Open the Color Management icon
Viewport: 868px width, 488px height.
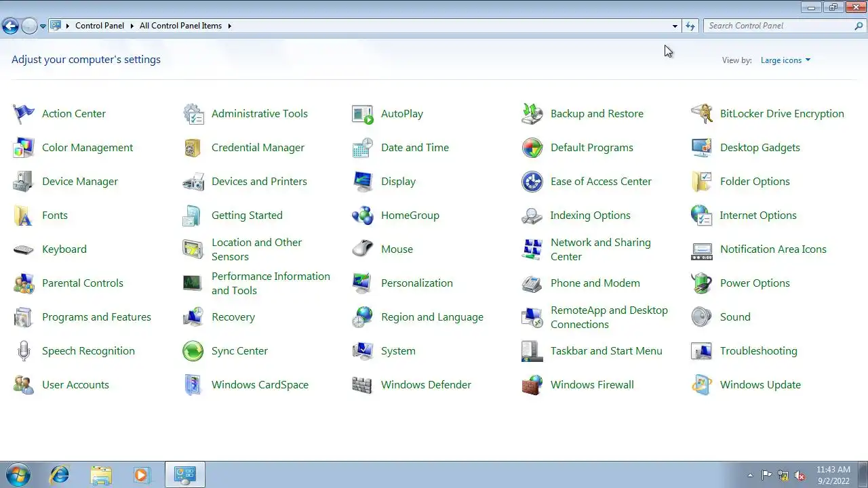[24, 148]
